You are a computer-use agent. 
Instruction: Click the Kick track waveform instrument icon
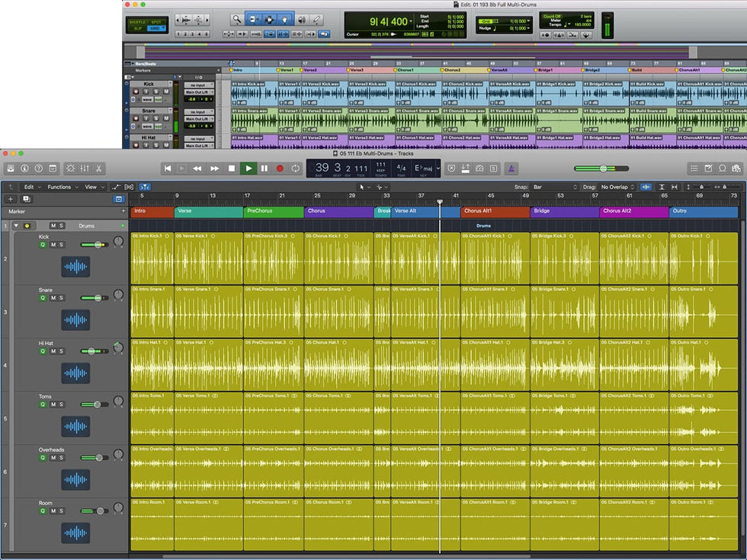pos(75,267)
